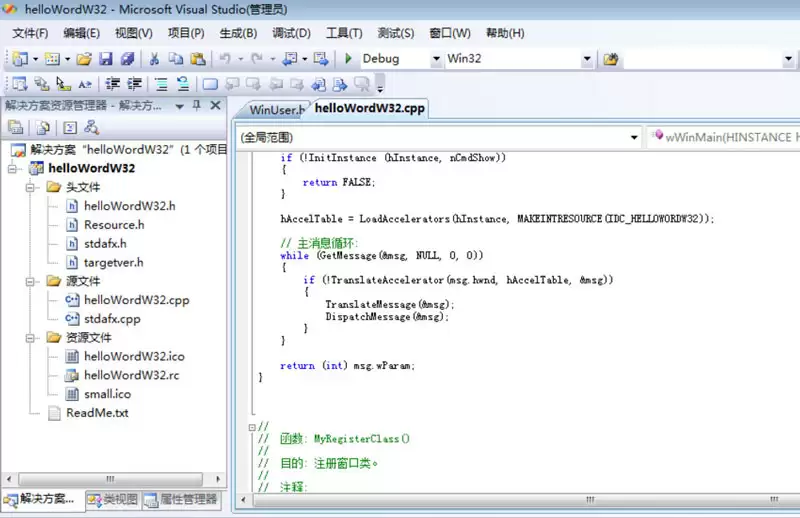This screenshot has width=800, height=518.
Task: Start debugging with the green play arrow
Action: (347, 59)
